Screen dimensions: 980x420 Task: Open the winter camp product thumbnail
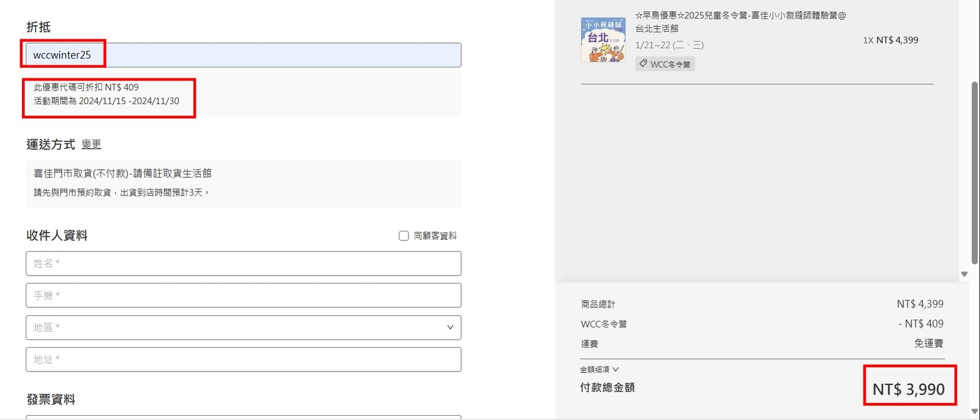click(603, 40)
